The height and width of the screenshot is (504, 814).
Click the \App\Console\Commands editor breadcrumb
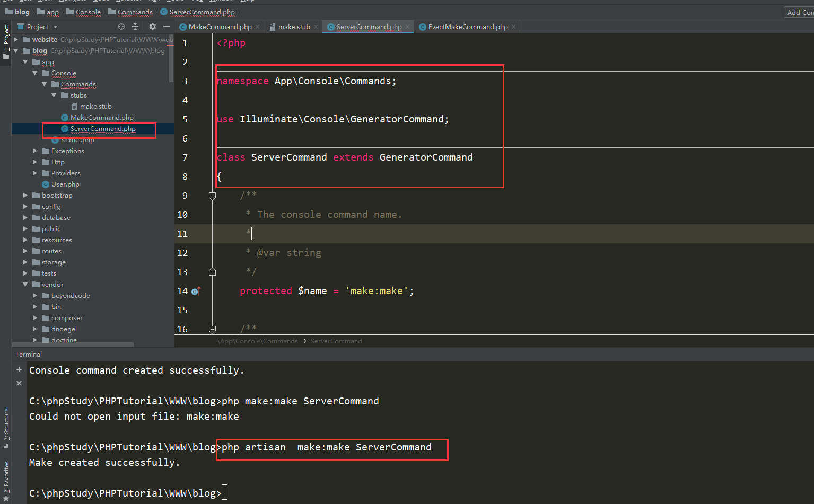point(258,341)
